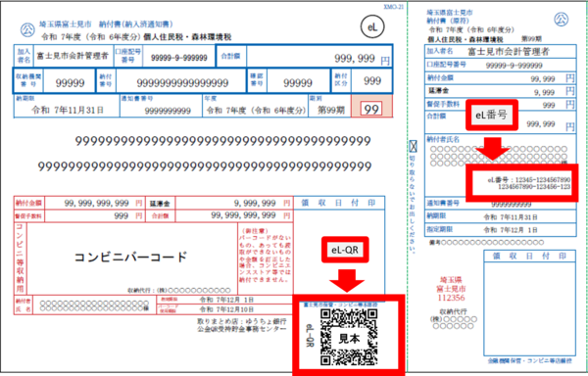The width and height of the screenshot is (588, 376).
Task: Click 合計額 99,999,999,999 円 in red table
Action: (x=251, y=215)
